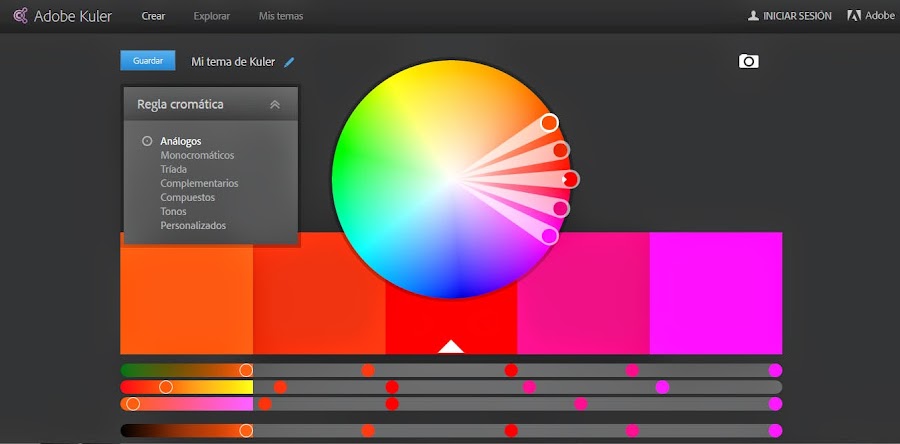The image size is (900, 444).
Task: Click the Regla cromática panel header
Action: click(211, 104)
